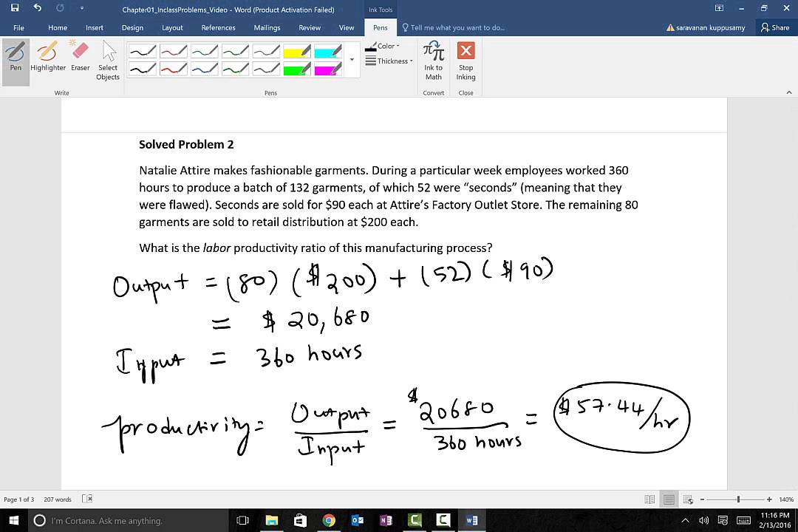The height and width of the screenshot is (532, 798).
Task: Pick the thick black pen, bottom row
Action: (x=143, y=68)
